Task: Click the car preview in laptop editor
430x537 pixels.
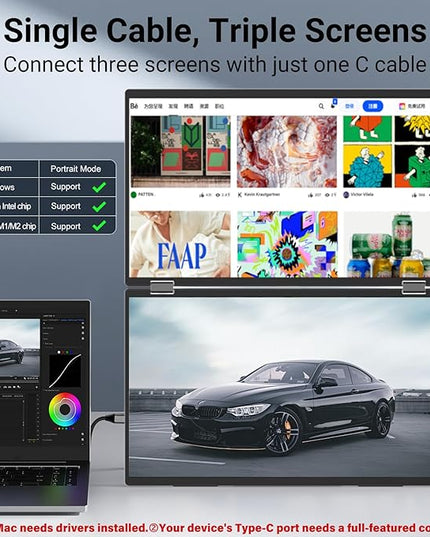Action: (20, 348)
